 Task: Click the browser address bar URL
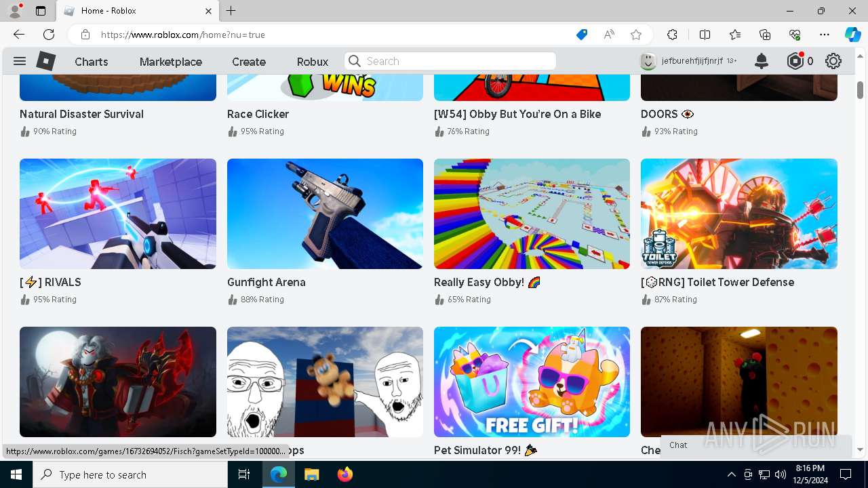(x=183, y=35)
